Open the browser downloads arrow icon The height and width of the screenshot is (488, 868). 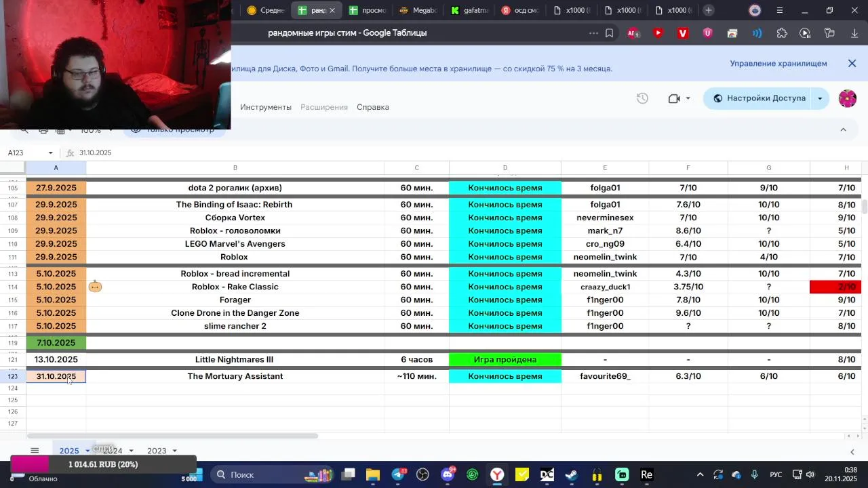tap(854, 33)
